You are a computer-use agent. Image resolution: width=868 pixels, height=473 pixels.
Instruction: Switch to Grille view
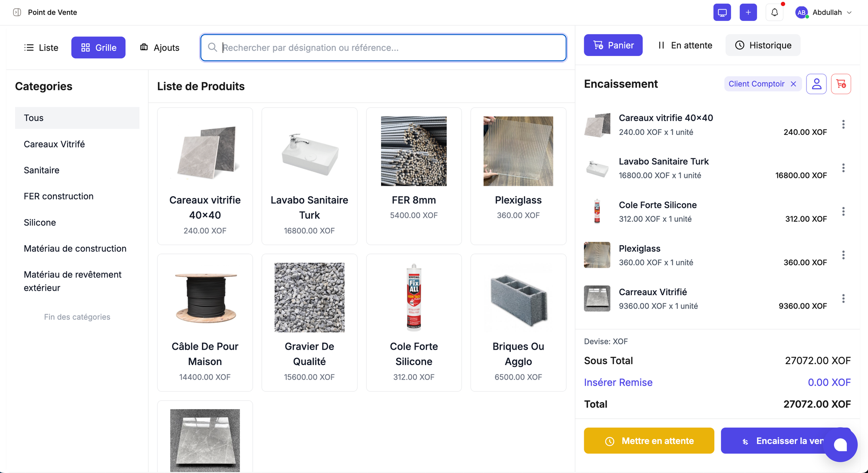pos(99,48)
